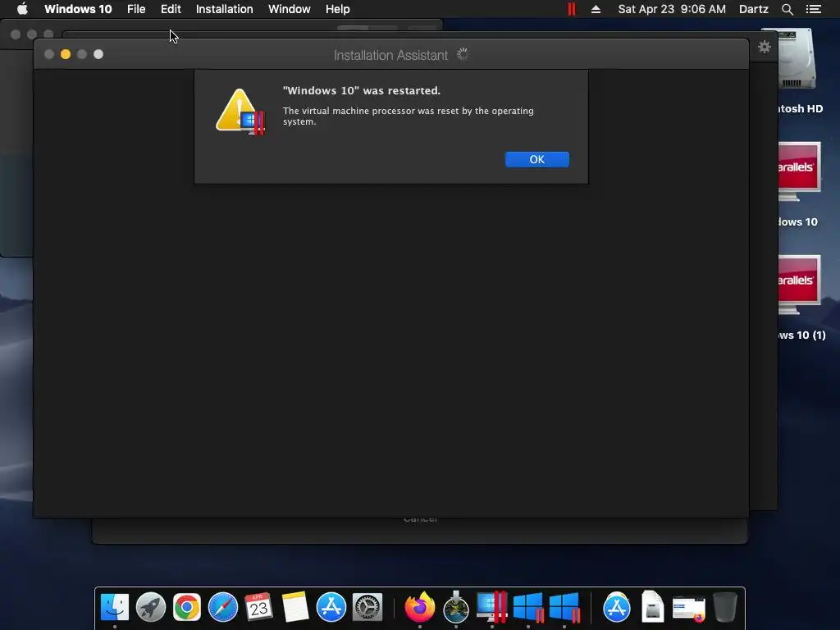This screenshot has height=630, width=840.
Task: Launch Launchpad from the Dock
Action: [x=151, y=607]
